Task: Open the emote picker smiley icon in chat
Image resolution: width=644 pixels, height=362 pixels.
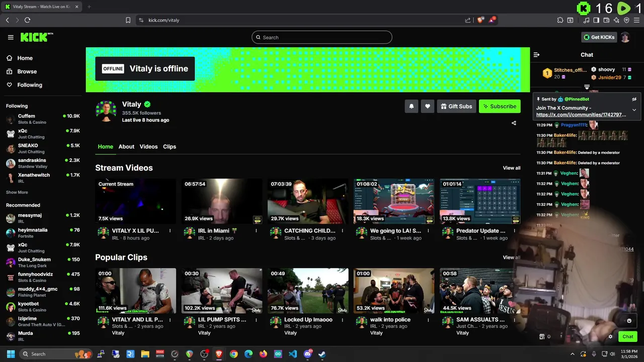Action: pyautogui.click(x=629, y=321)
